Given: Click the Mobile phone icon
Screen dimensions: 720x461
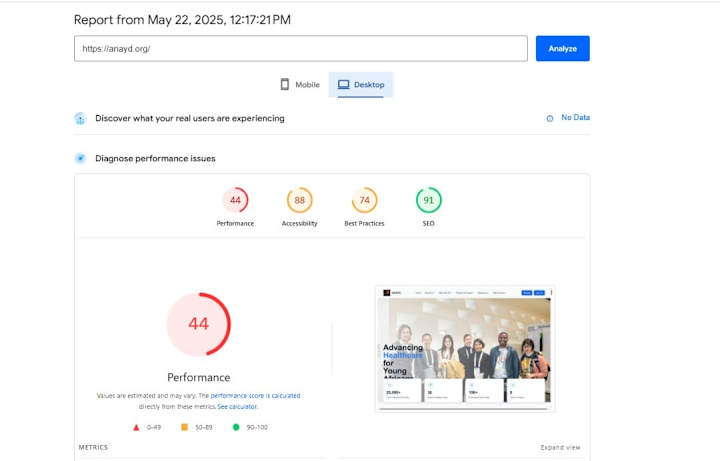Looking at the screenshot, I should tap(285, 84).
